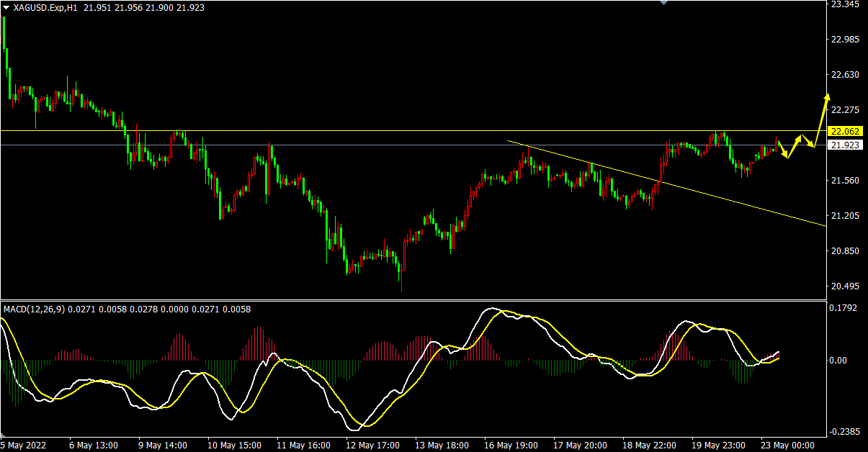Click the 20.495 price scale value

click(x=844, y=286)
